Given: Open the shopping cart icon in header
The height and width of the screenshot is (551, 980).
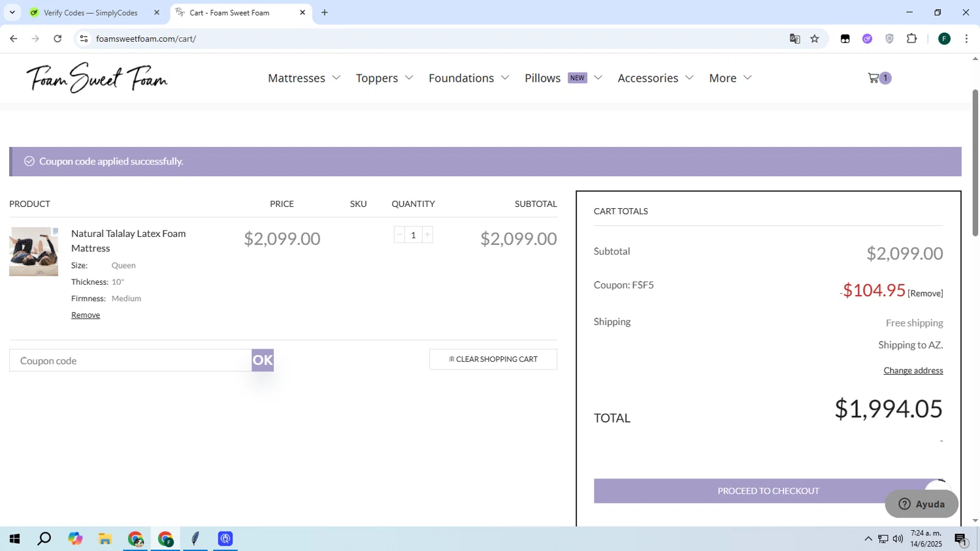Looking at the screenshot, I should (879, 78).
